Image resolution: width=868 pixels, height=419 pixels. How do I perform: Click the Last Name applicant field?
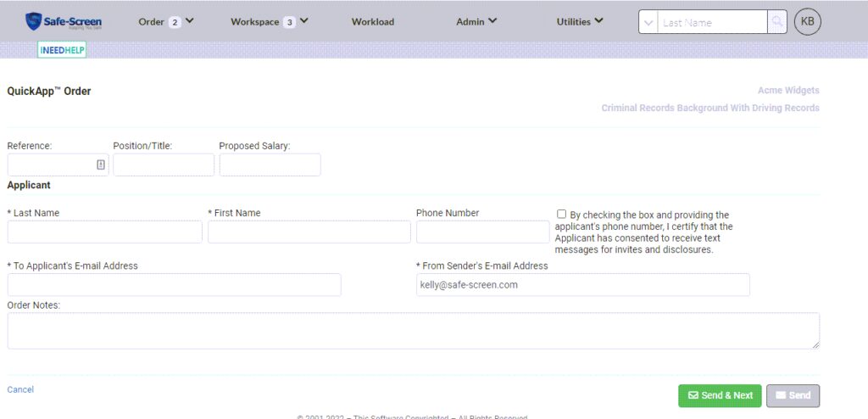(x=104, y=232)
